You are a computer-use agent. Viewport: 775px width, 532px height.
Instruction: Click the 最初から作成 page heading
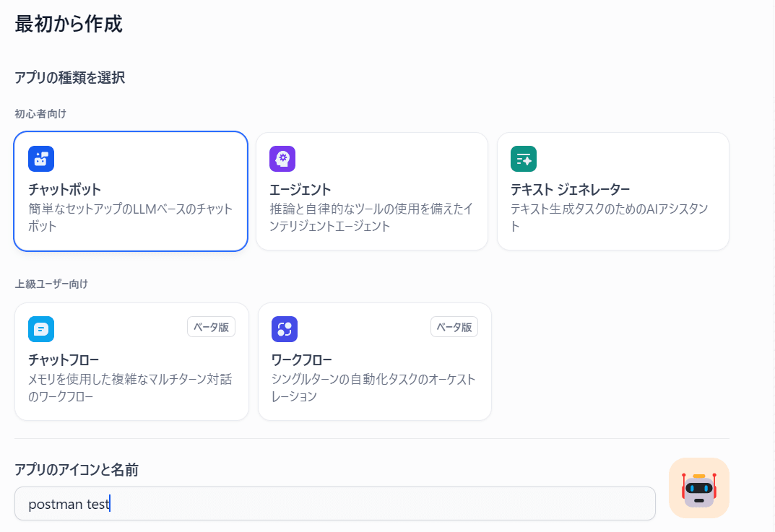click(69, 23)
